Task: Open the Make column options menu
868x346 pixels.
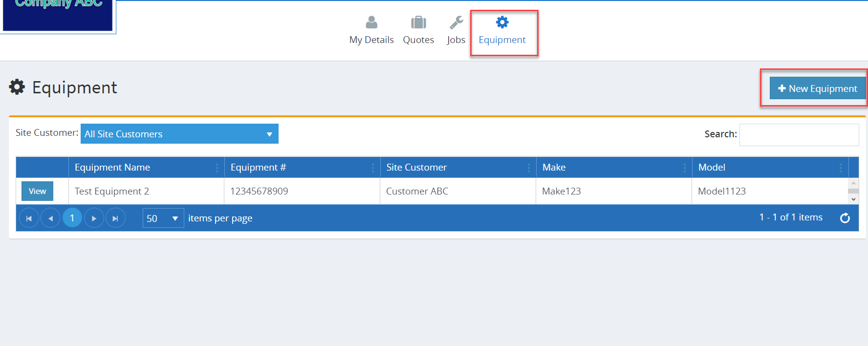Action: 684,168
